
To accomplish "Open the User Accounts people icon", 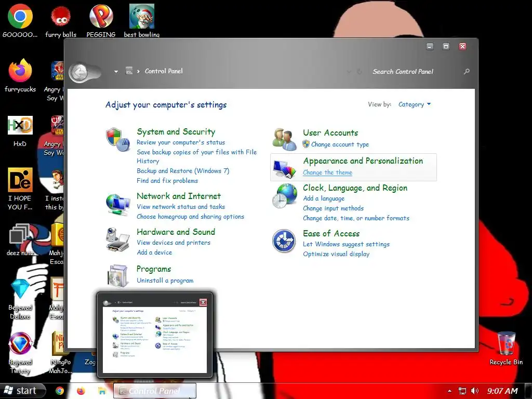I will tap(284, 139).
